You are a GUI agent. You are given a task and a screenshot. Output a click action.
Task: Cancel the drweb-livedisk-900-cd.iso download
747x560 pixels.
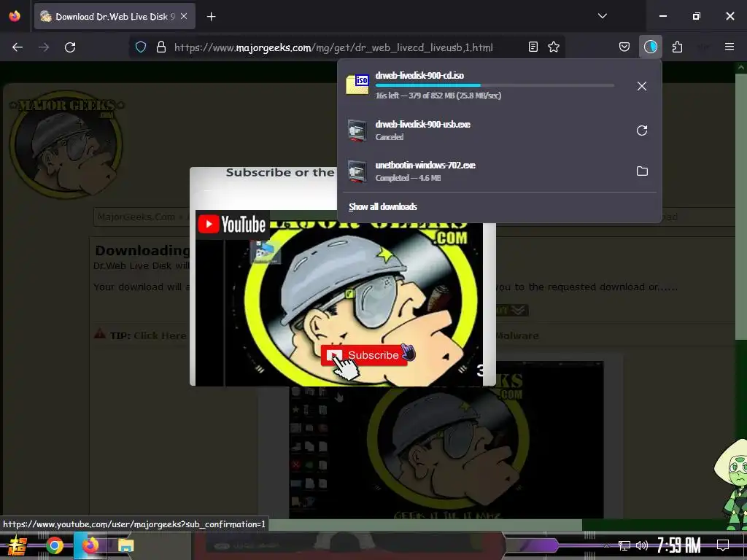tap(642, 86)
